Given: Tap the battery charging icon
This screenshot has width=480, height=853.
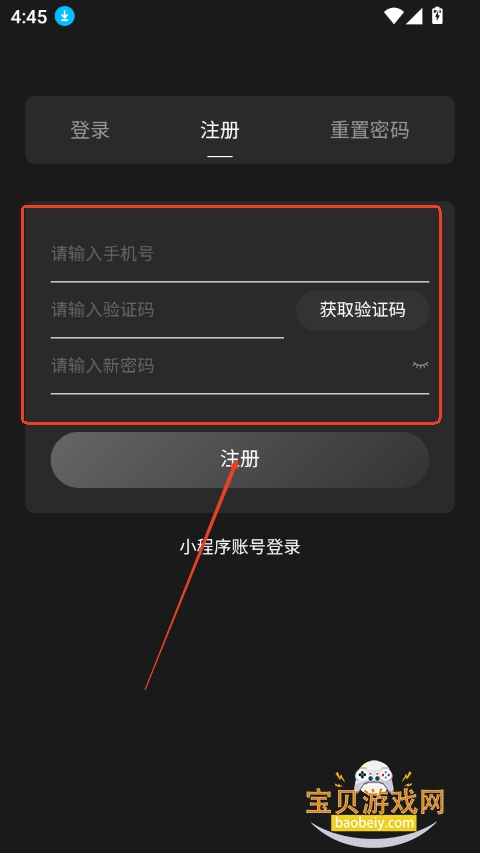Looking at the screenshot, I should pyautogui.click(x=437, y=16).
